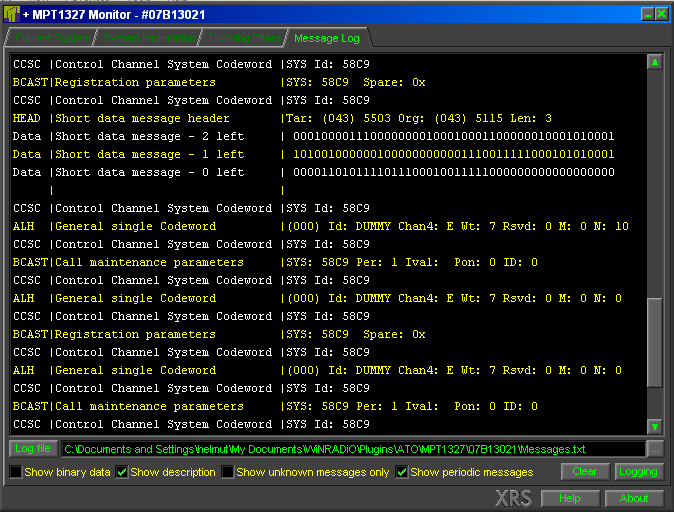Click the Log file button

coord(33,449)
